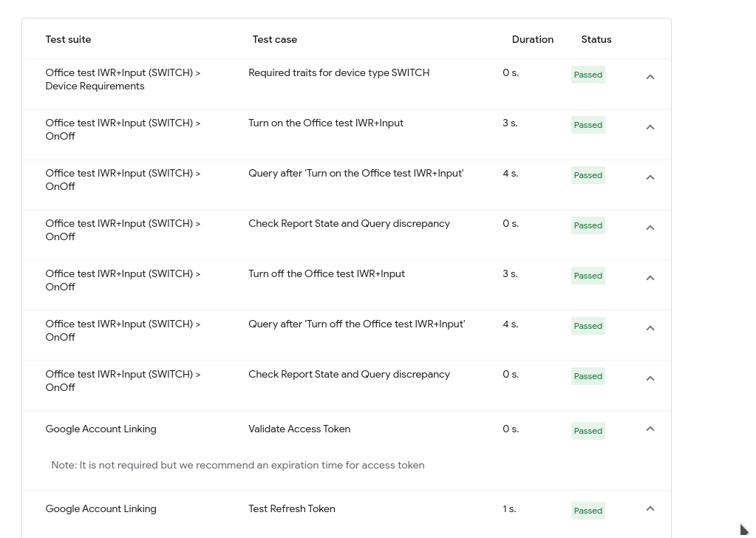Collapse the Validate Access Token details
Viewport: 756px width, 538px height.
pos(650,429)
